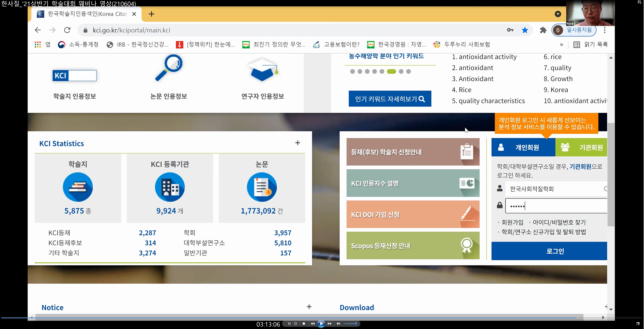644x329 pixels.
Task: Open 등재(후보) 학술지 신청안내 banner
Action: (x=413, y=152)
